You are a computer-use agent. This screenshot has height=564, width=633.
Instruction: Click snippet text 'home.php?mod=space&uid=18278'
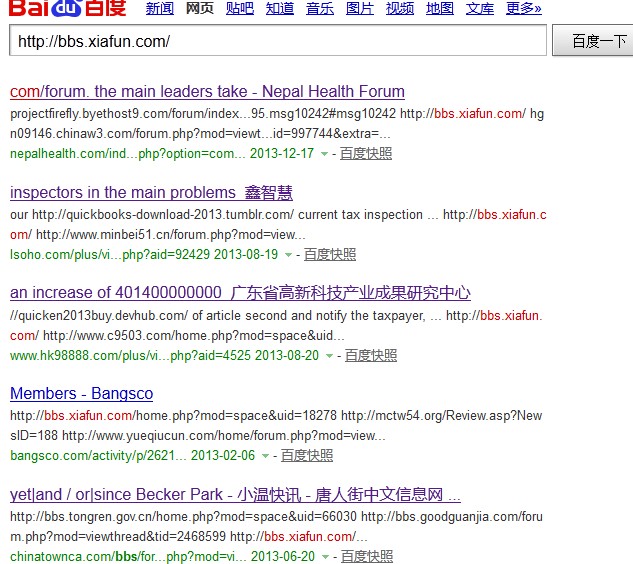pyautogui.click(x=235, y=416)
